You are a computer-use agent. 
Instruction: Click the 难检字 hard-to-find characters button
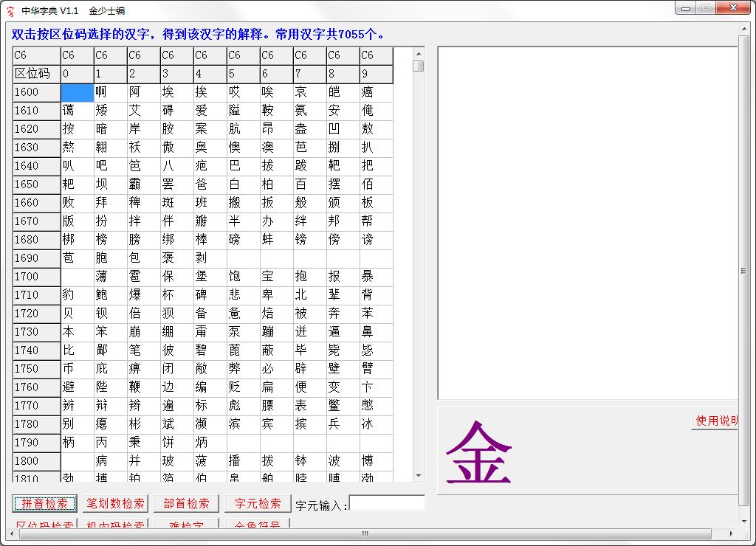tap(185, 524)
